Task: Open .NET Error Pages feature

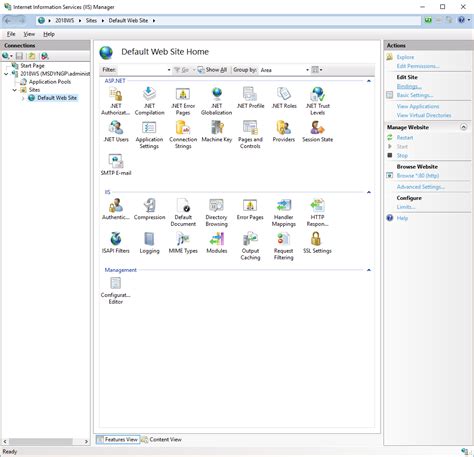Action: point(183,101)
